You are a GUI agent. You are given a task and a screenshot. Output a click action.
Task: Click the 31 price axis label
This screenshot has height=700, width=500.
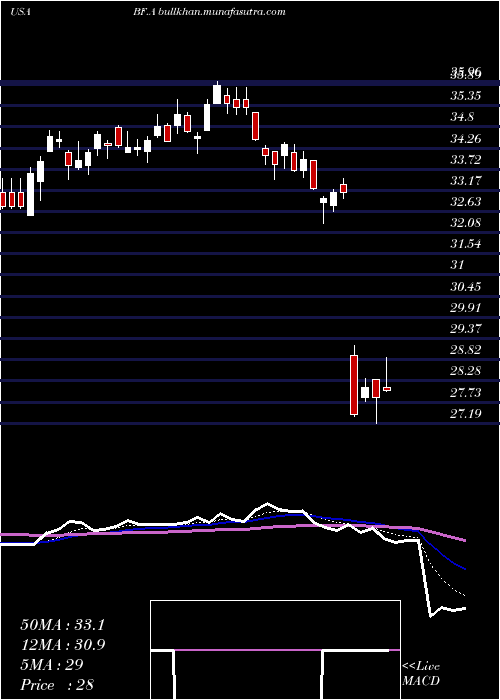458,265
